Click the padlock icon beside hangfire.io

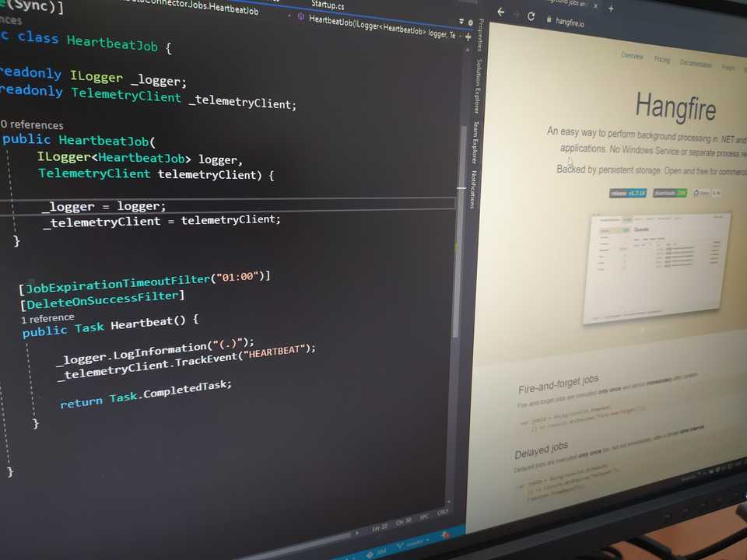tap(549, 19)
